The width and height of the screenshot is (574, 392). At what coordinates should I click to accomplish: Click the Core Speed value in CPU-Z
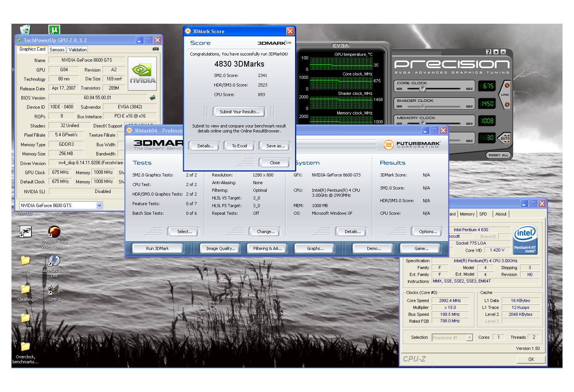coord(450,301)
